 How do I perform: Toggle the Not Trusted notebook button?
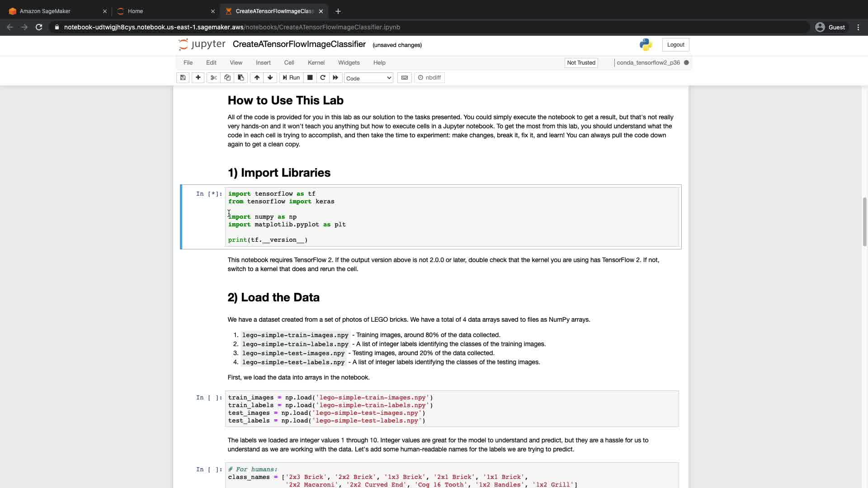click(581, 63)
